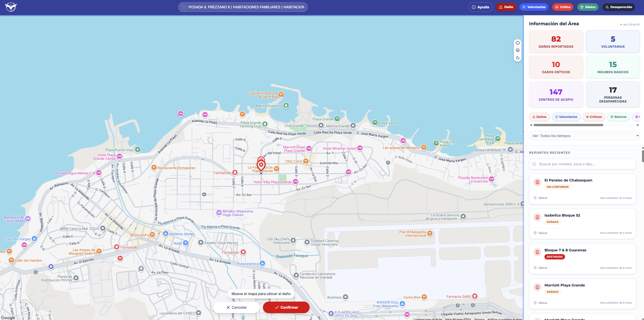Viewport: 644px width, 320px height.
Task: Click McDonald's restaurant marker
Action: click(x=152, y=235)
